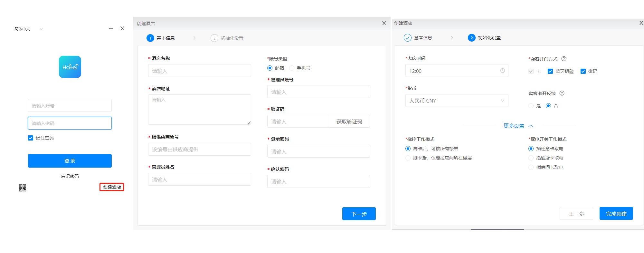The width and height of the screenshot is (644, 253).
Task: Expand the 人民币 CNY currency dropdown
Action: tap(456, 101)
